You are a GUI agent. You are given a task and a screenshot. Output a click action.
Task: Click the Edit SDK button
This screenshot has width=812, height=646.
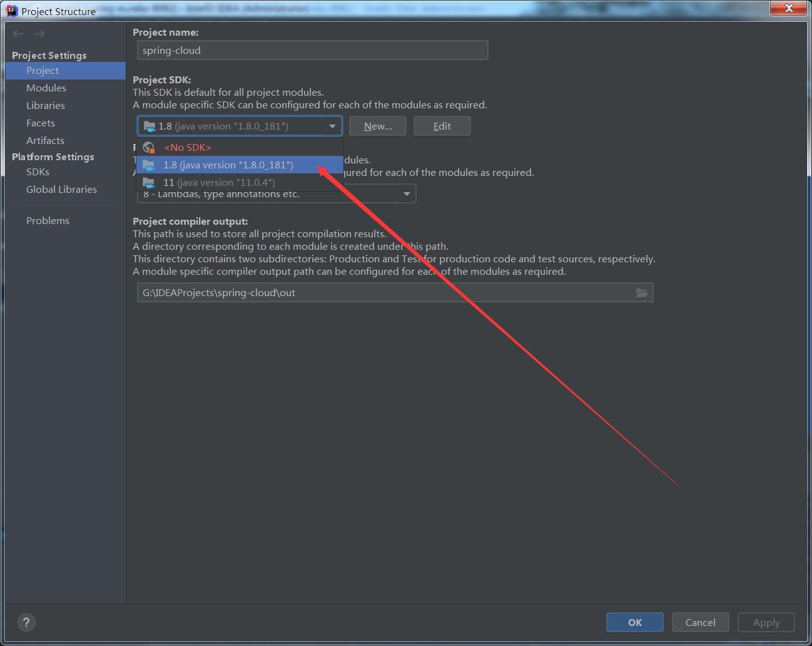[442, 126]
